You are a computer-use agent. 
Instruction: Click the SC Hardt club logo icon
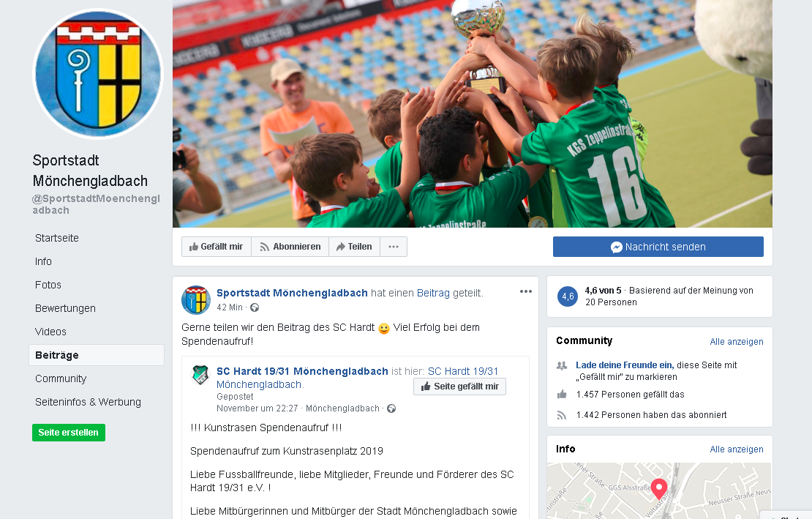[x=200, y=375]
